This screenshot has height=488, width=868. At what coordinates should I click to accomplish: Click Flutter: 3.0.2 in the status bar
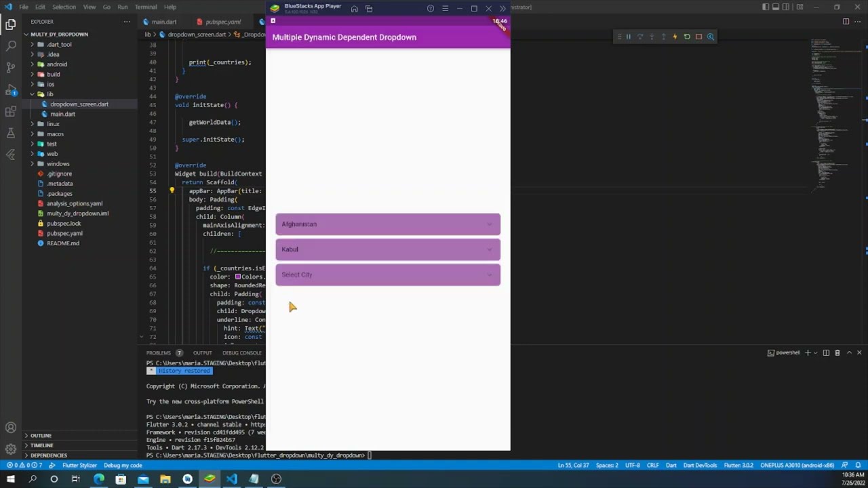[x=738, y=466]
